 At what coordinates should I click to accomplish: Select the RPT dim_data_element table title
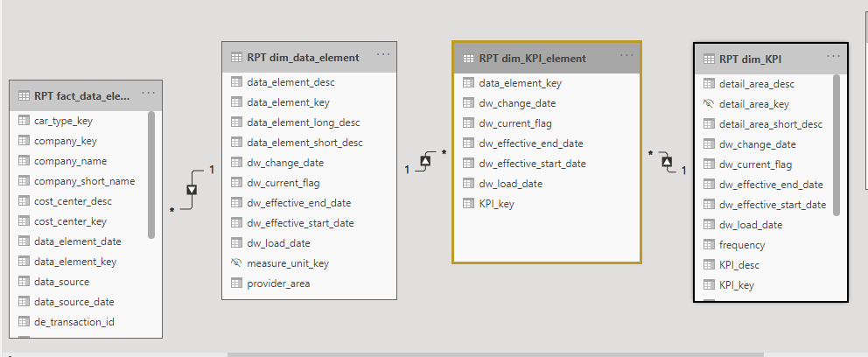pyautogui.click(x=304, y=58)
